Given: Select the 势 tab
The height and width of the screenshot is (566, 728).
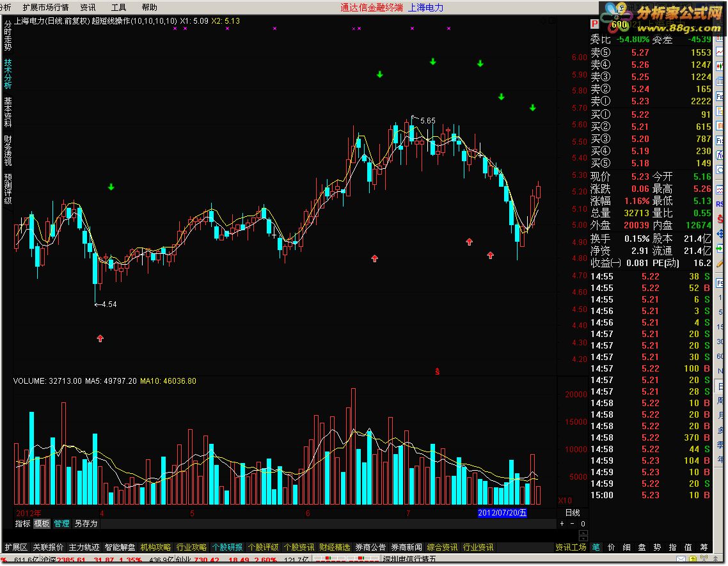Looking at the screenshot, I should (x=658, y=547).
